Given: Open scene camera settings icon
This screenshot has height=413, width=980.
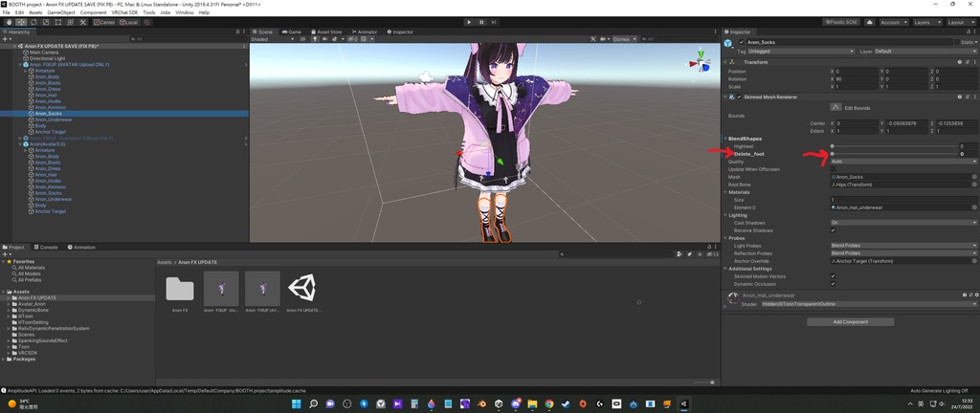Looking at the screenshot, I should pos(603,38).
